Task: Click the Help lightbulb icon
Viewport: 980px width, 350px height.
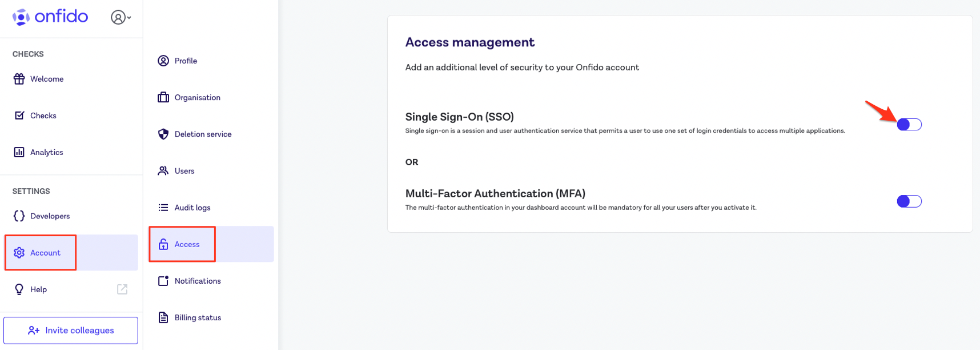Action: [x=19, y=289]
